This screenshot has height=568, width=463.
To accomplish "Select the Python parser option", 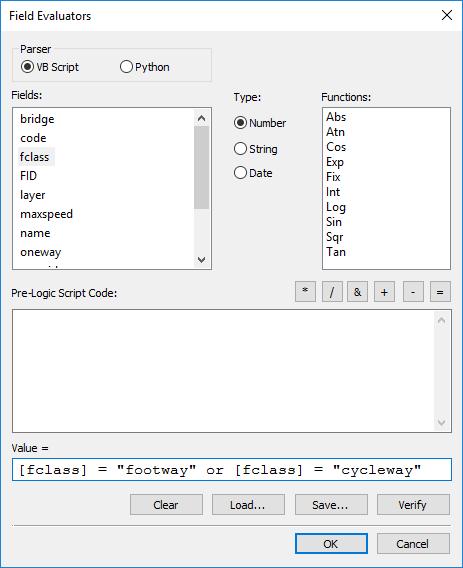I will point(145,67).
